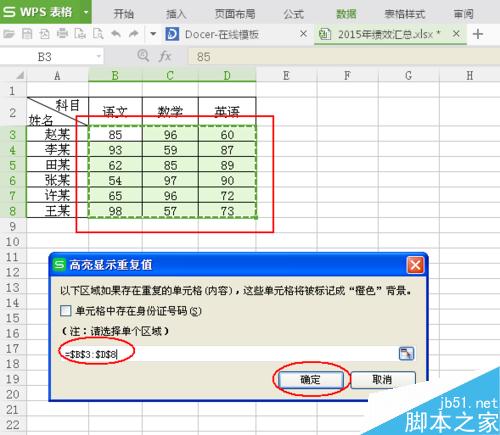Click the export to PDF icon

click(x=44, y=34)
